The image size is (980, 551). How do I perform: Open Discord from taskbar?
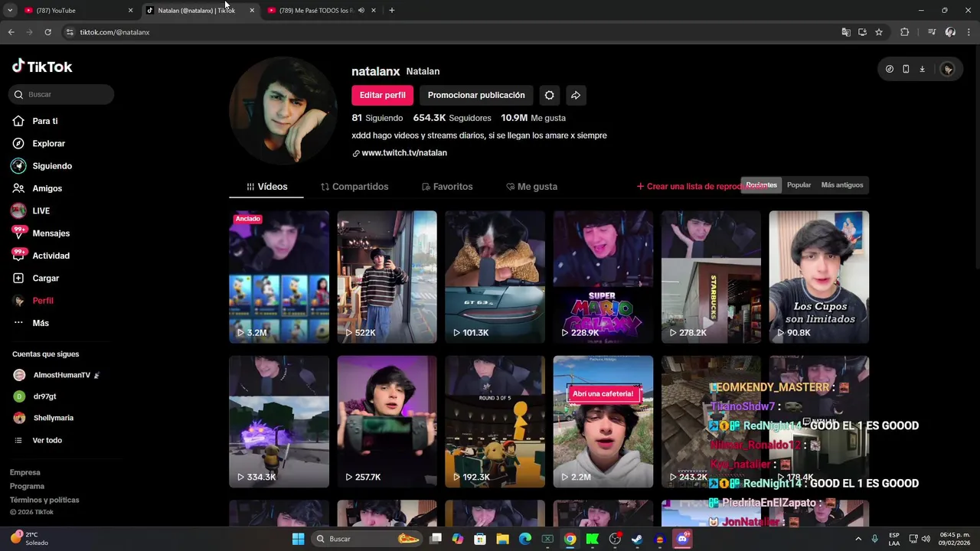pos(682,539)
